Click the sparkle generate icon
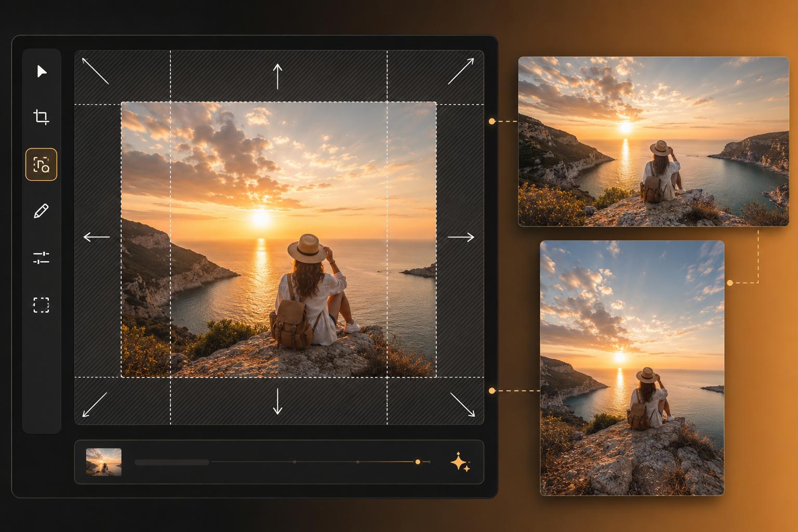The image size is (798, 532). (x=460, y=462)
